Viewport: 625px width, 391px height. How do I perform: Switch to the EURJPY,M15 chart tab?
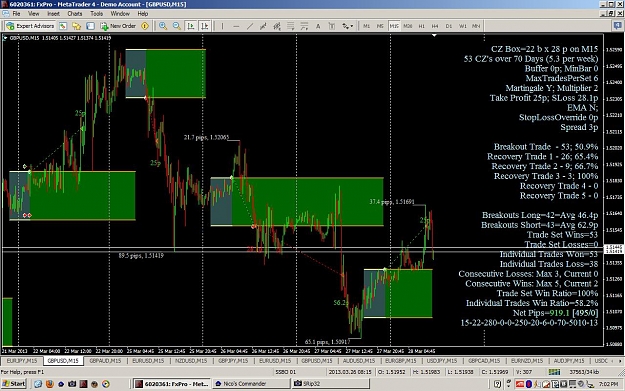point(22,361)
